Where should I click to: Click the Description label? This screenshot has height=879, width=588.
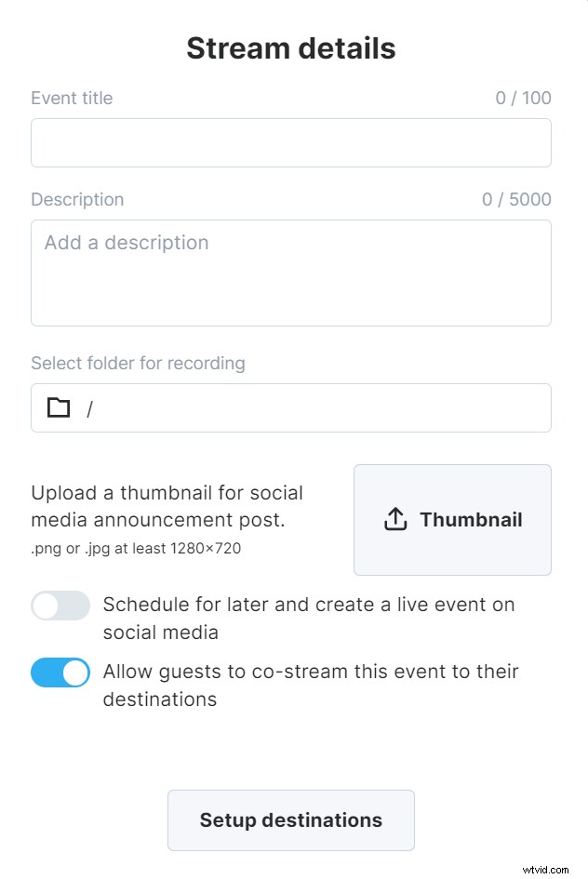[x=77, y=199]
